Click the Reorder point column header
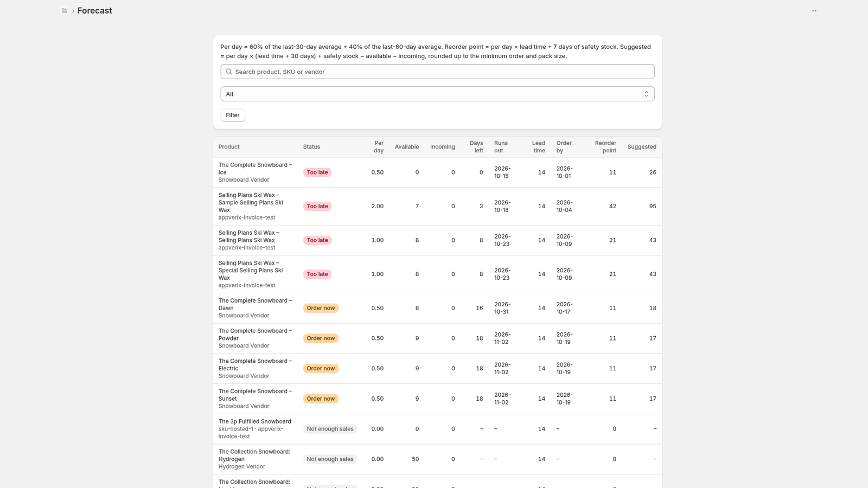Viewport: 868px width, 488px height. pyautogui.click(x=605, y=147)
